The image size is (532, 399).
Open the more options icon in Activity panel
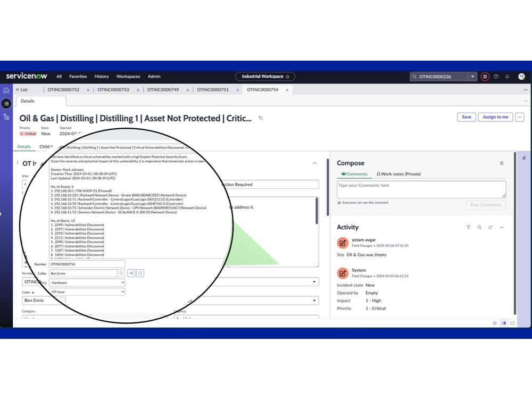pos(502,227)
